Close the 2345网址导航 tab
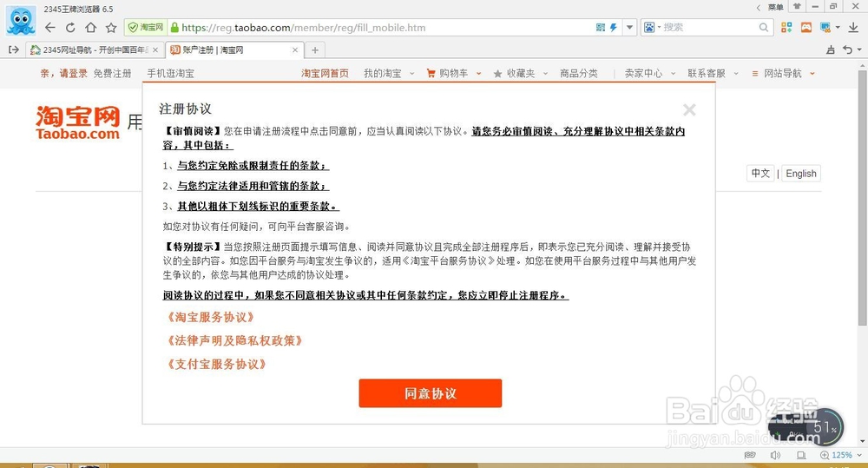The height and width of the screenshot is (468, 868). 155,49
